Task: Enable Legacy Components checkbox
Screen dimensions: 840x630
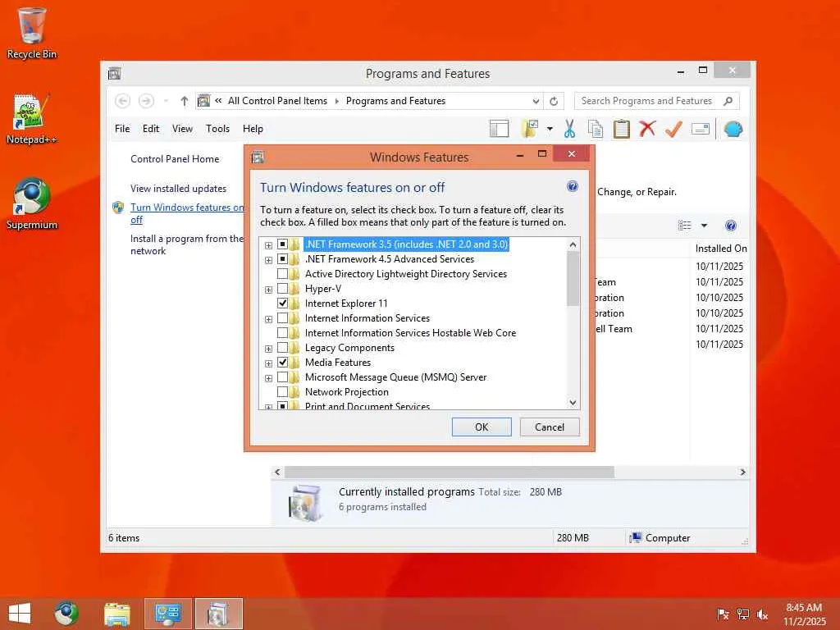Action: tap(282, 348)
